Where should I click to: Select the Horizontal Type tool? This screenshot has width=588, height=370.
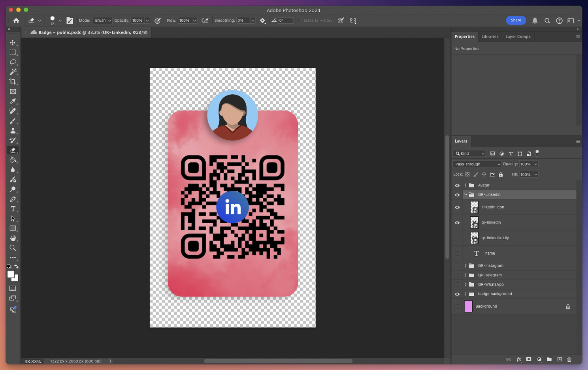13,209
